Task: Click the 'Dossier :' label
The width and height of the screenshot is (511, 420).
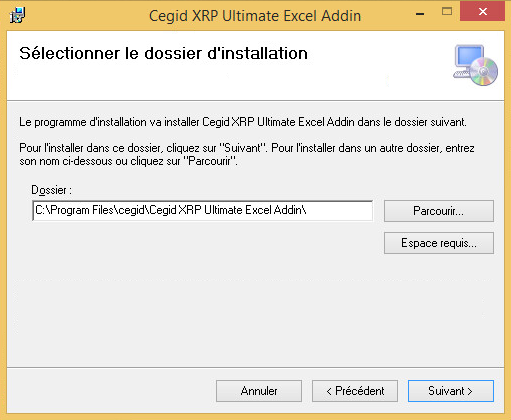Action: (51, 190)
